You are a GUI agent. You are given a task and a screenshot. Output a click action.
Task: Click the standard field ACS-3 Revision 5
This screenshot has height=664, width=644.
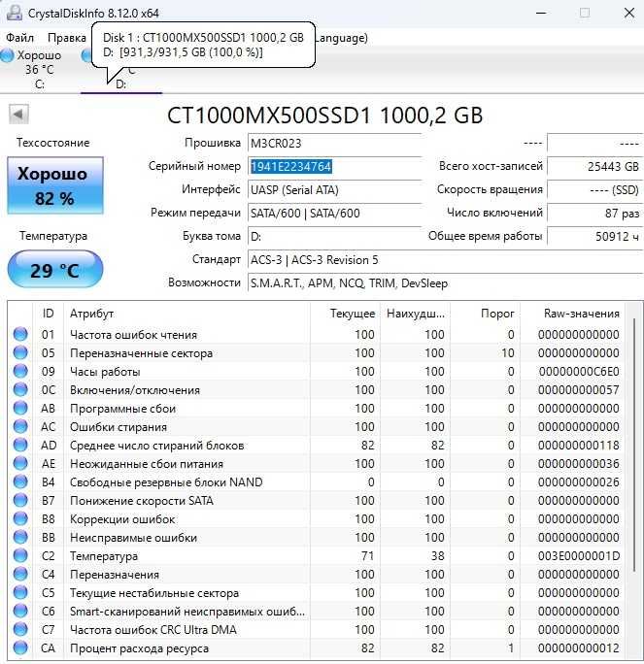coord(445,259)
